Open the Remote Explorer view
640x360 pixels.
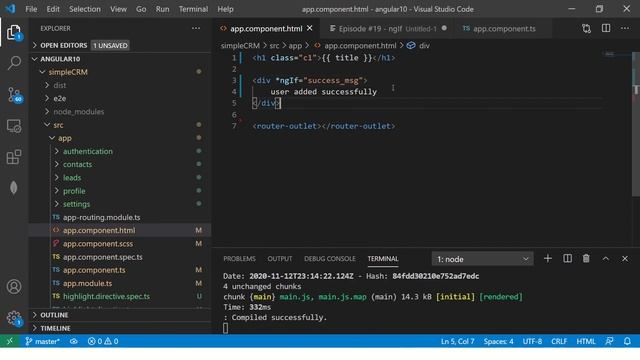14,126
